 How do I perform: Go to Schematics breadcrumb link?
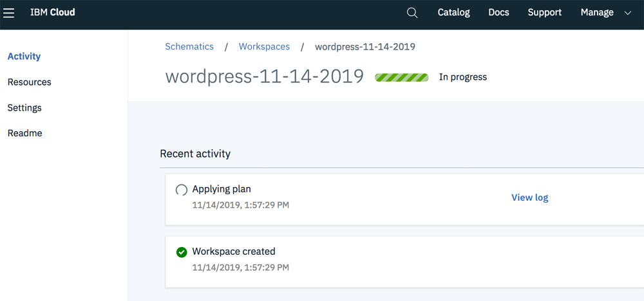tap(189, 47)
